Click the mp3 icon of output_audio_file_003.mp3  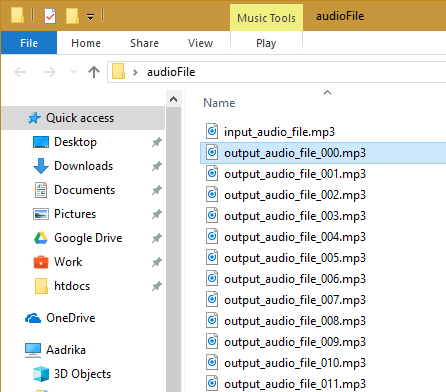point(212,215)
